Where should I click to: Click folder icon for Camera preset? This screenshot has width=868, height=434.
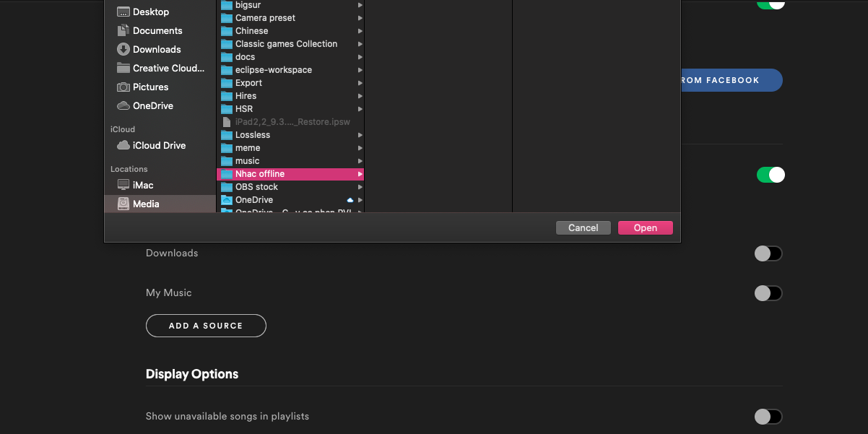coord(227,18)
